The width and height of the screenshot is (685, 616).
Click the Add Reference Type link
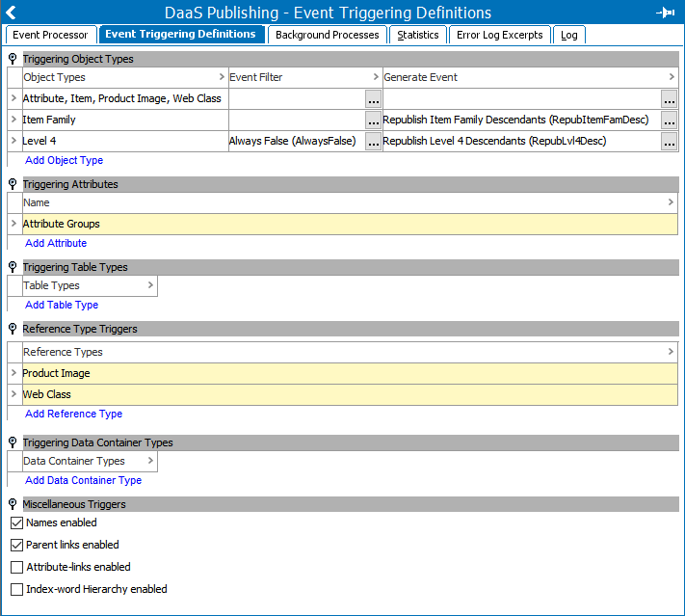click(x=73, y=414)
